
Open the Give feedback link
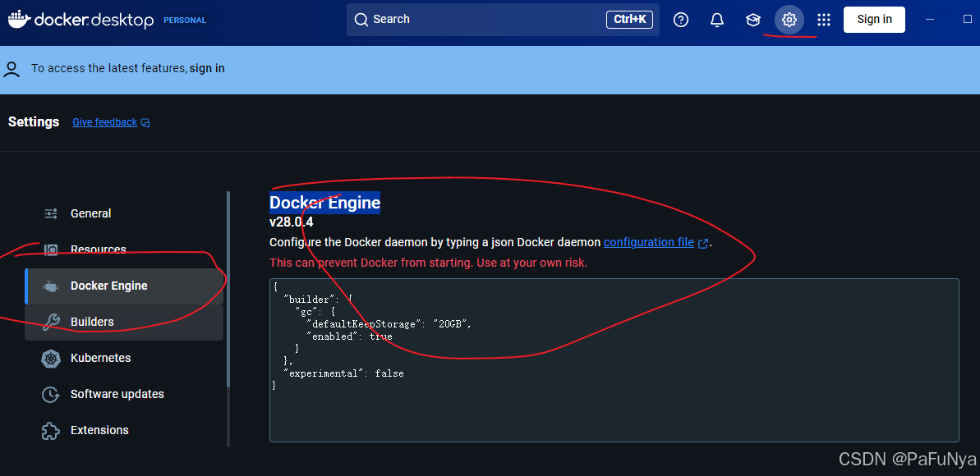click(x=104, y=122)
